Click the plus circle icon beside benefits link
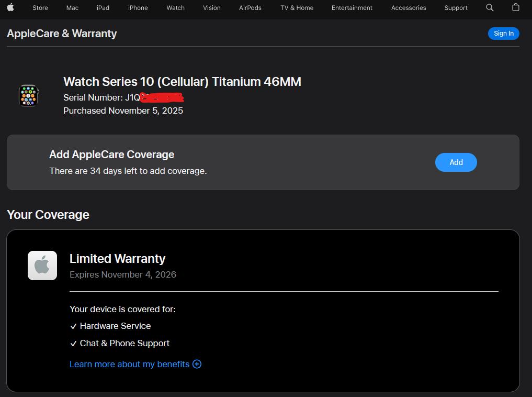The height and width of the screenshot is (397, 532). [197, 364]
